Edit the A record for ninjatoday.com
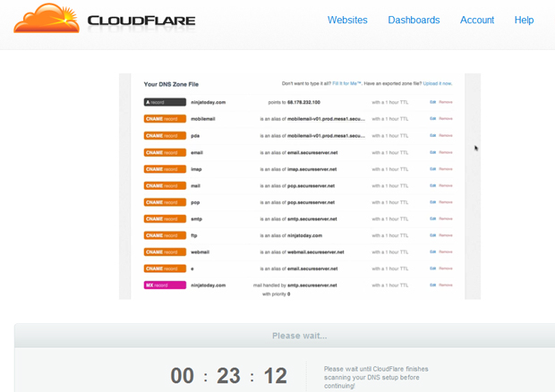This screenshot has height=392, width=555. (432, 102)
